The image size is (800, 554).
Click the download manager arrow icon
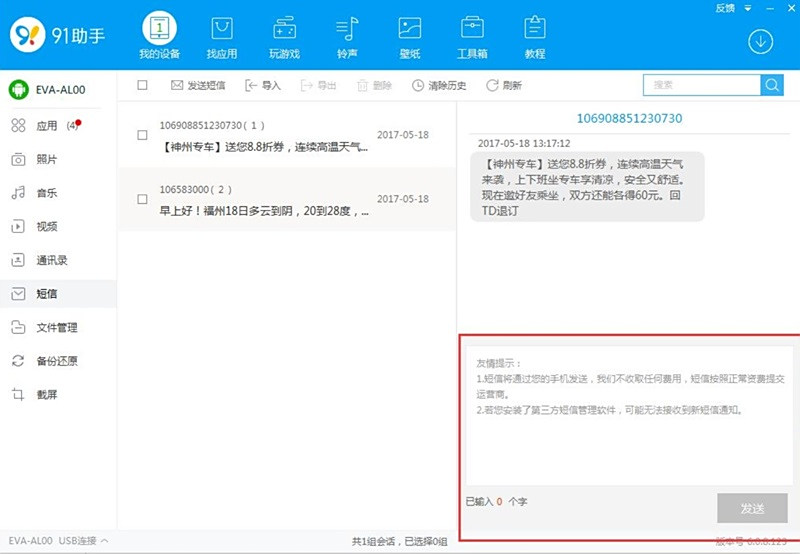760,42
